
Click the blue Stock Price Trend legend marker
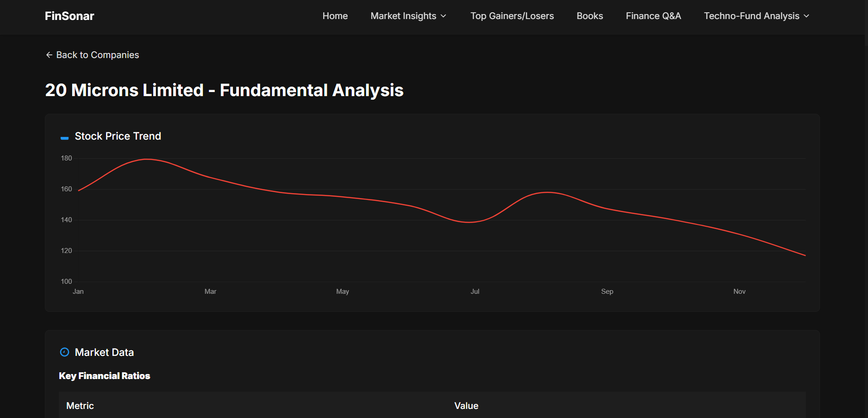pos(64,138)
